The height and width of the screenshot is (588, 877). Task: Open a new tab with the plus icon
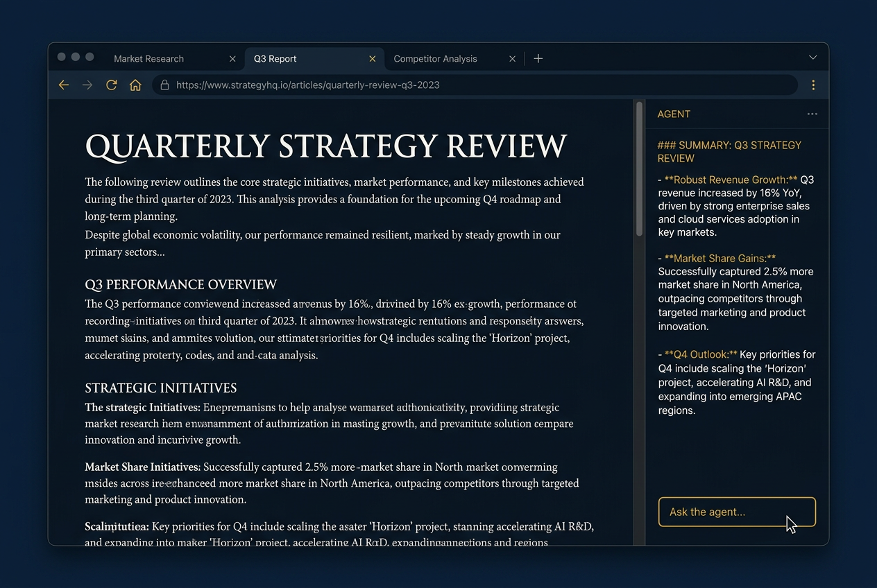(x=538, y=59)
